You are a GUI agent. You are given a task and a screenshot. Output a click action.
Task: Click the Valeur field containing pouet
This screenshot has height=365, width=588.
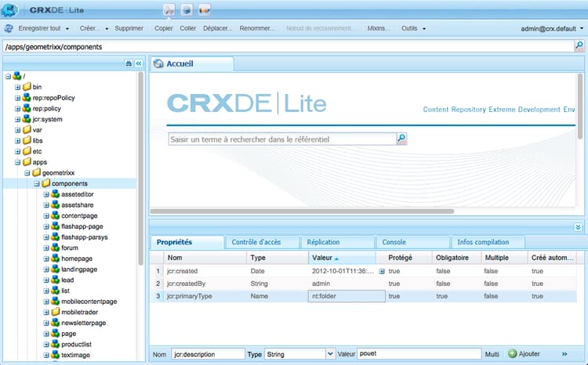(x=419, y=354)
